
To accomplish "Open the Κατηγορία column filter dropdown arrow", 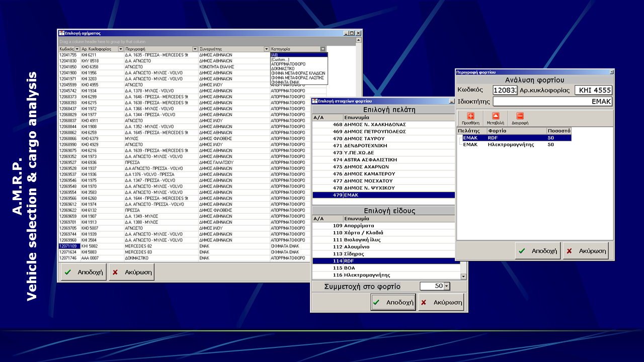I will point(323,49).
